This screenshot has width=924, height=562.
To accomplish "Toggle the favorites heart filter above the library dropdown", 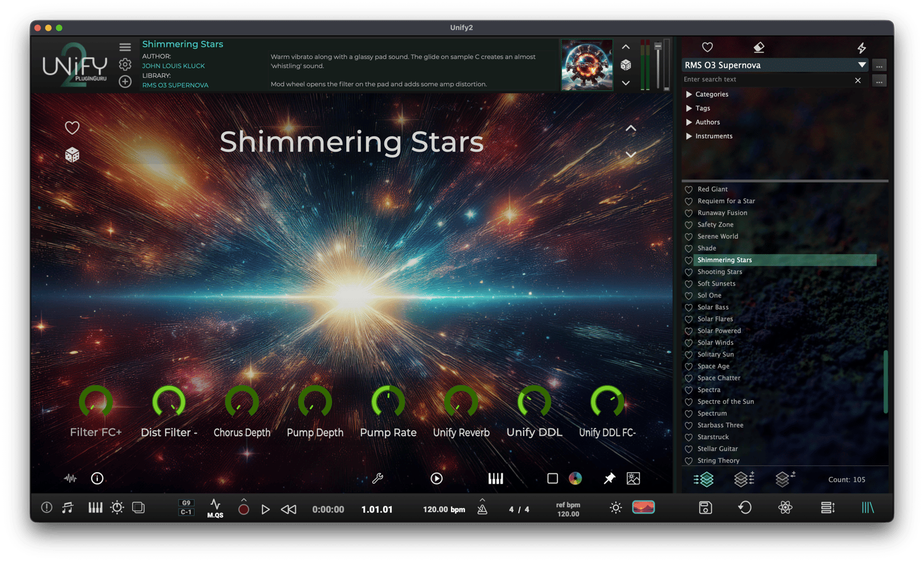I will [707, 47].
